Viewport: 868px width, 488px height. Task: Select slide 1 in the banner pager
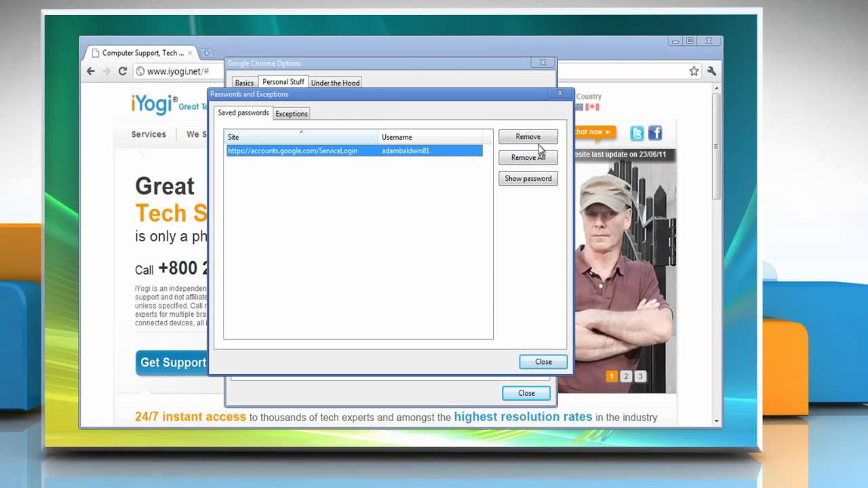click(x=612, y=376)
